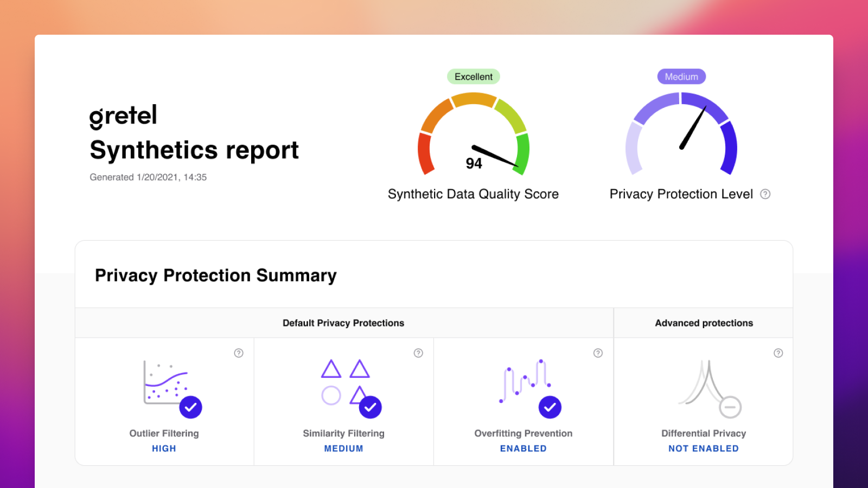Click the HIGH status under Outlier Filtering
Image resolution: width=868 pixels, height=488 pixels.
[164, 448]
